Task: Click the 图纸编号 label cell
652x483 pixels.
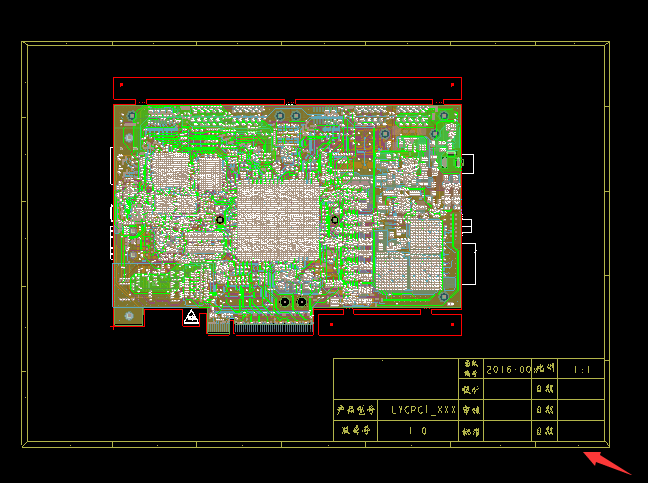Action: (x=471, y=369)
